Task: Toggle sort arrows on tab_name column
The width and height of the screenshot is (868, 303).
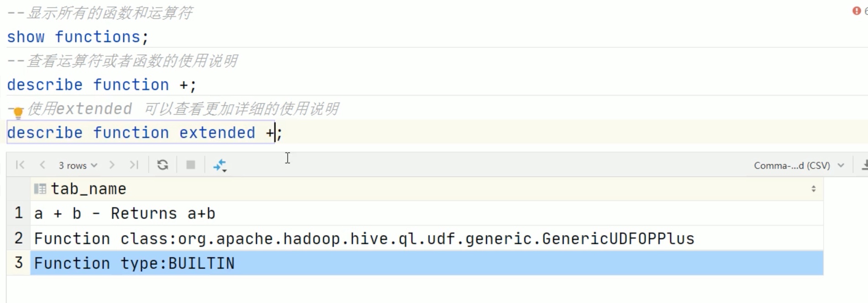Action: coord(813,189)
